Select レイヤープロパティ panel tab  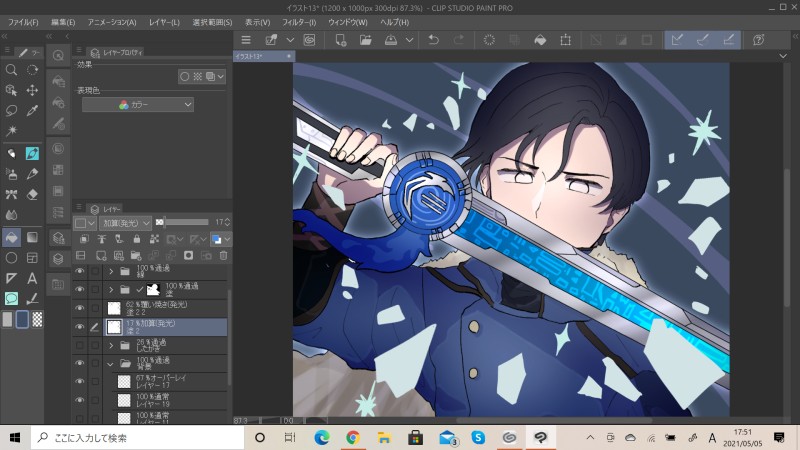117,52
